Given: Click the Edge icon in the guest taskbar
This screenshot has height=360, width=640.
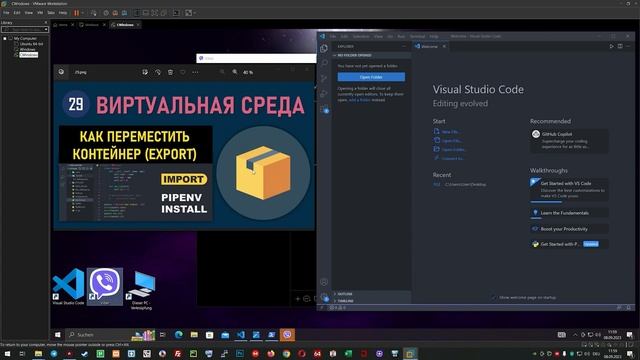Looking at the screenshot, I should pyautogui.click(x=178, y=335).
